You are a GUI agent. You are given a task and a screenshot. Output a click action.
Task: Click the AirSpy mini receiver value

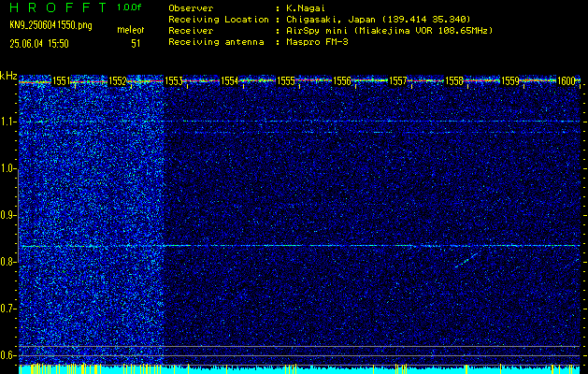coord(390,30)
